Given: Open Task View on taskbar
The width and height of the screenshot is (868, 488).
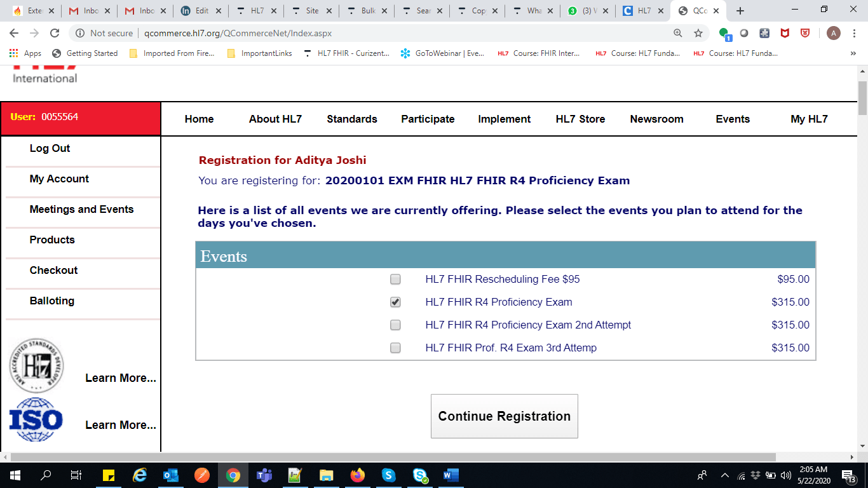Looking at the screenshot, I should tap(76, 475).
